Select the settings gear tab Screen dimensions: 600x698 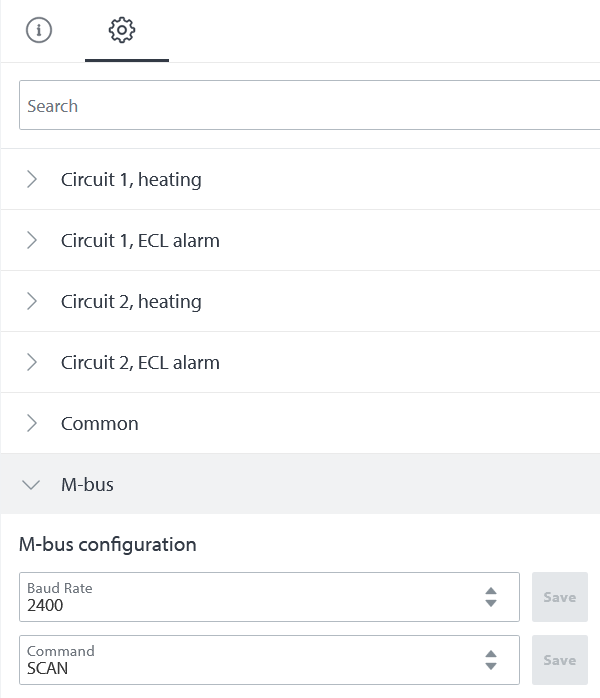(x=122, y=30)
